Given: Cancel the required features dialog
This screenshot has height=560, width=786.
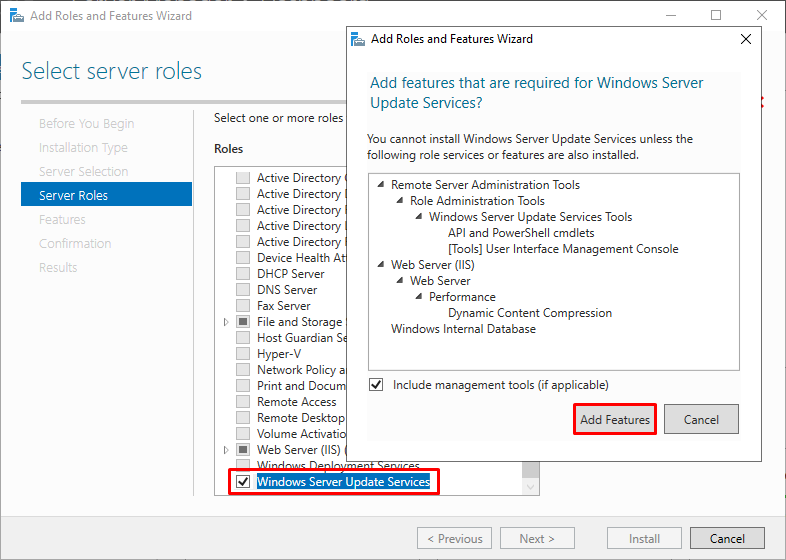Looking at the screenshot, I should point(701,419).
